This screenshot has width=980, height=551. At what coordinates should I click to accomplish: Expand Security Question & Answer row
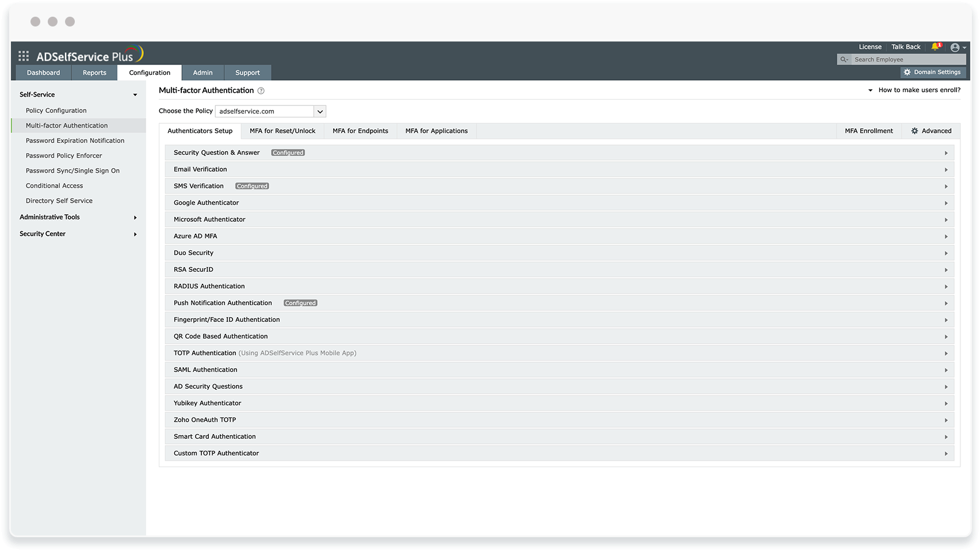click(559, 153)
